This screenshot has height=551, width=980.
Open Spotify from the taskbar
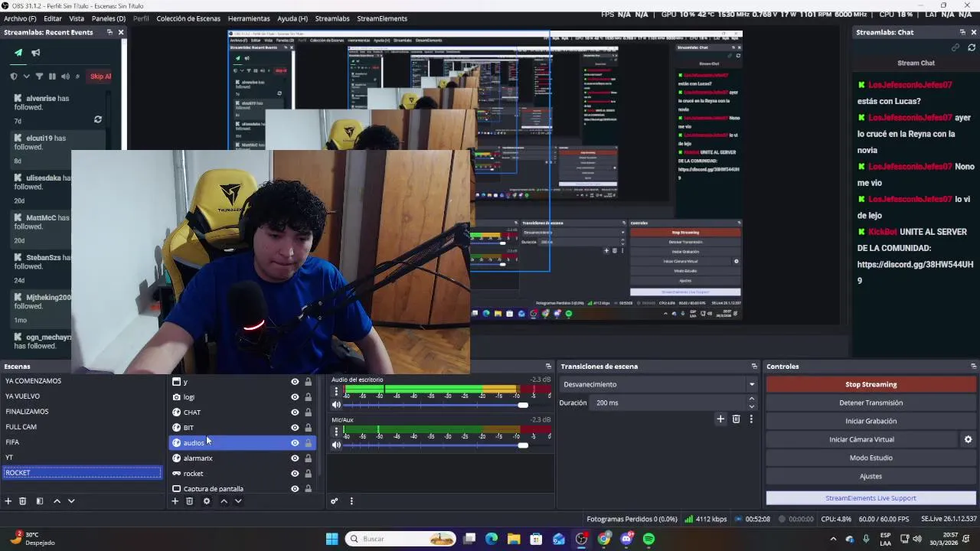click(648, 539)
